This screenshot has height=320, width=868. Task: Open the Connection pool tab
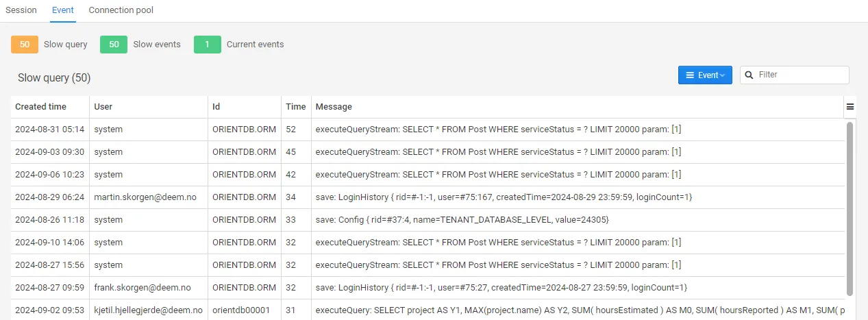click(x=121, y=10)
